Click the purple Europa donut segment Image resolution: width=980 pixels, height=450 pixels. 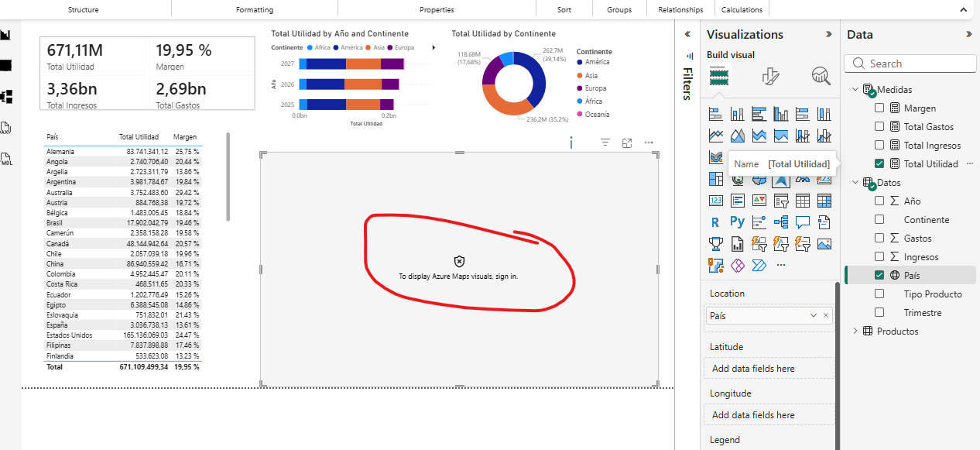pyautogui.click(x=490, y=72)
